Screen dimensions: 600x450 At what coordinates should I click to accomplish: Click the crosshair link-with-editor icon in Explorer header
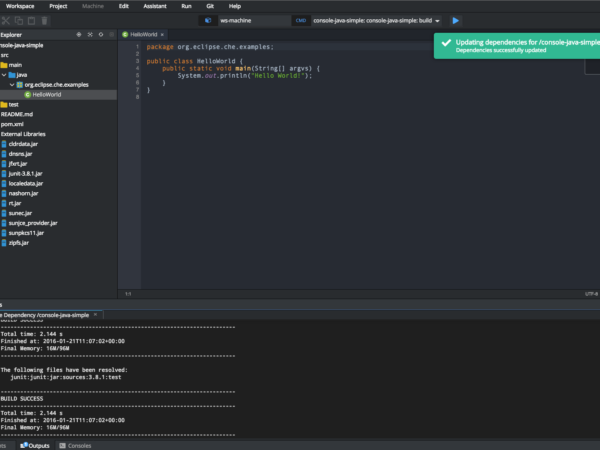click(x=79, y=34)
